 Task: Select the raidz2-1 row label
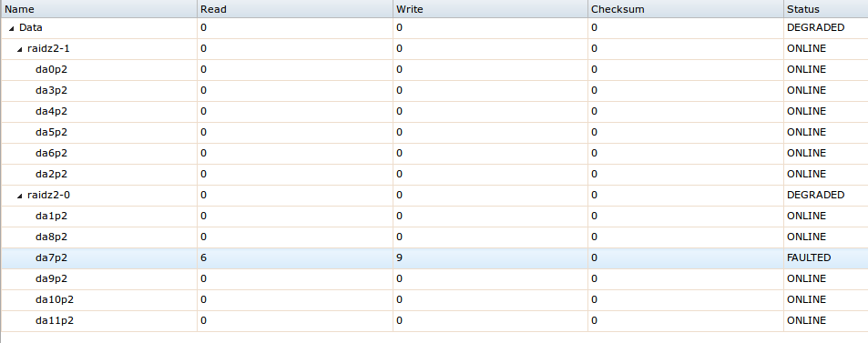point(48,49)
